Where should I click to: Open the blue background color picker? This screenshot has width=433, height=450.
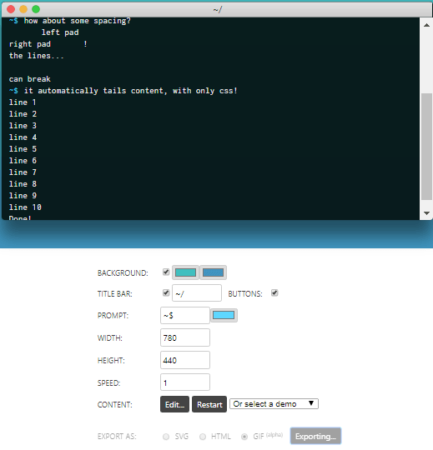click(x=213, y=273)
